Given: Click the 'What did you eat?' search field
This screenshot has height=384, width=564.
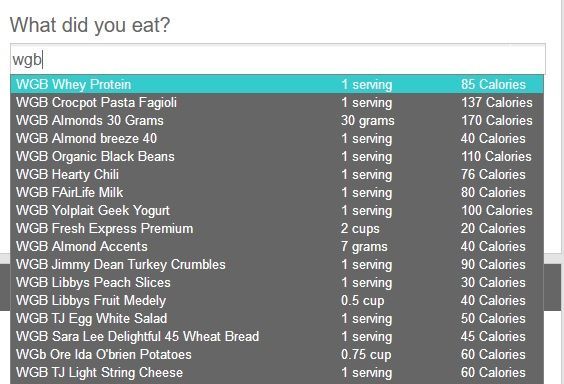Looking at the screenshot, I should (x=278, y=59).
